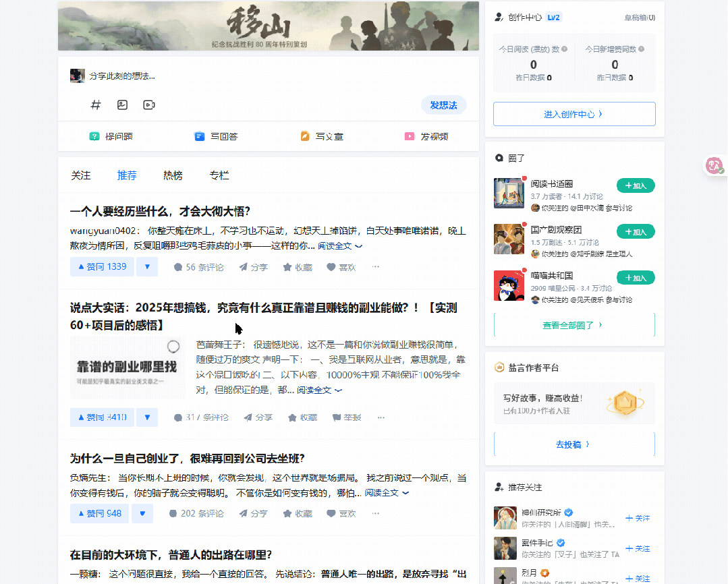Click the 发想法 publish button

(443, 105)
